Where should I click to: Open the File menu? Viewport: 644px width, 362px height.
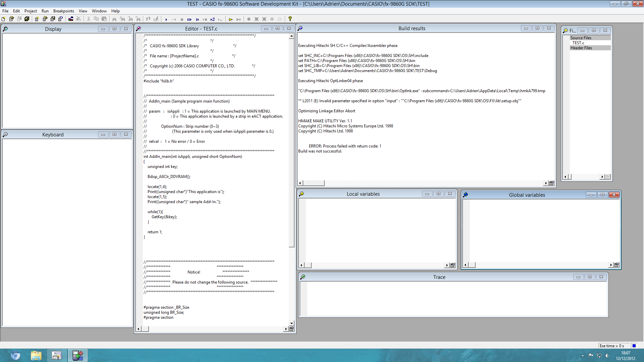click(x=5, y=11)
